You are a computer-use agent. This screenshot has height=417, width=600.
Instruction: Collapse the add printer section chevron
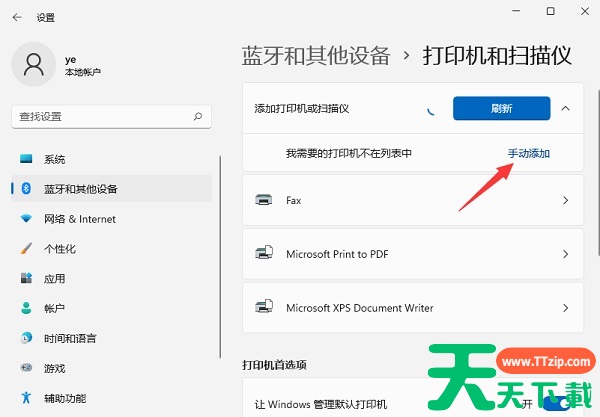point(566,109)
